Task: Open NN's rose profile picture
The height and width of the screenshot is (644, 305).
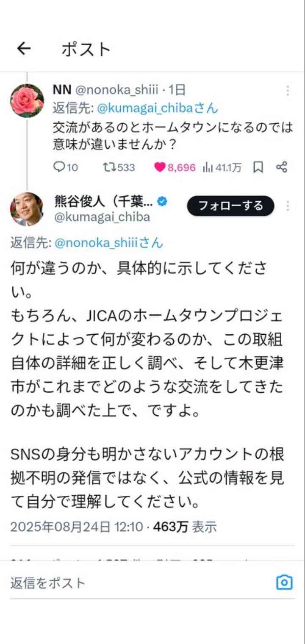Action: [27, 101]
